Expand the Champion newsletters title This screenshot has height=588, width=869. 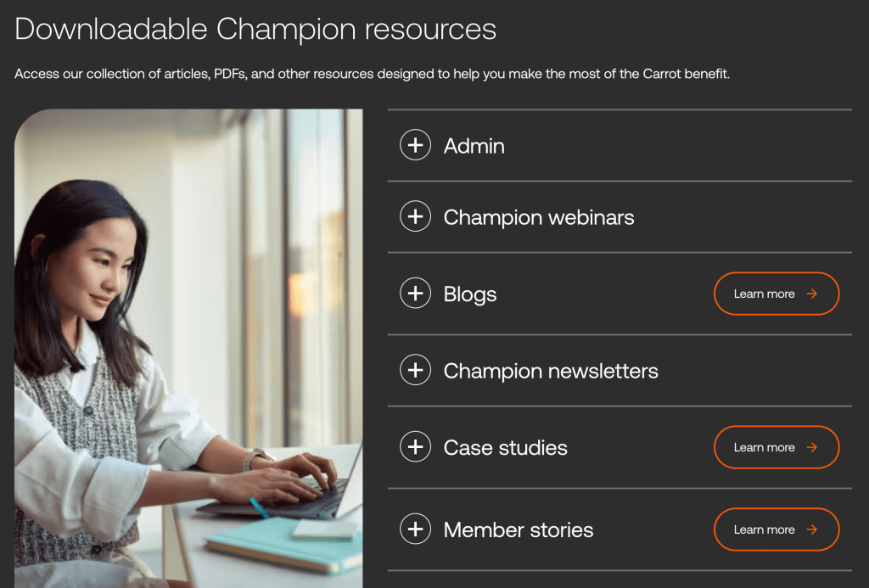[x=551, y=371]
